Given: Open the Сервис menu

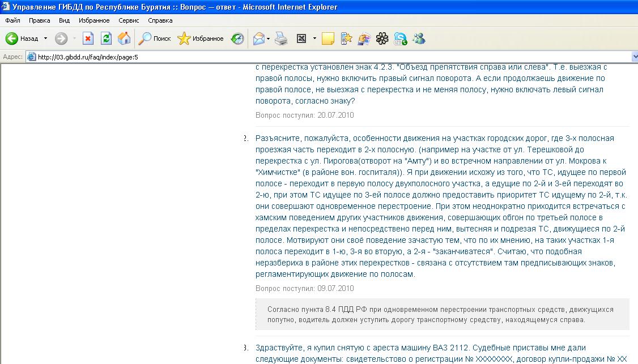Looking at the screenshot, I should 128,20.
